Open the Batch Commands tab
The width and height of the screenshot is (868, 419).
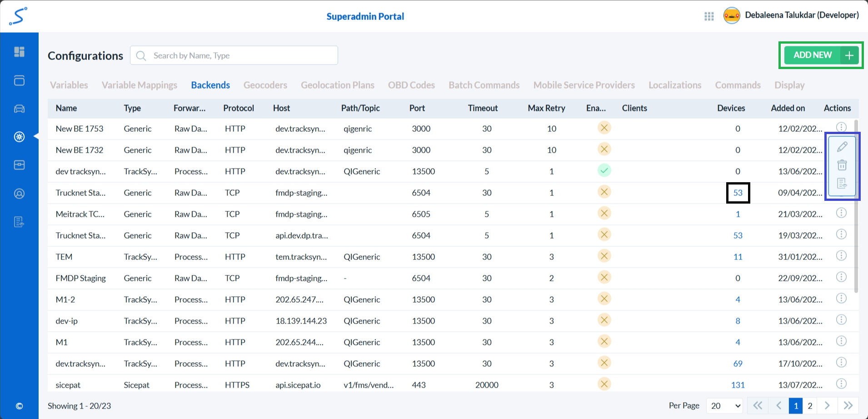click(484, 85)
